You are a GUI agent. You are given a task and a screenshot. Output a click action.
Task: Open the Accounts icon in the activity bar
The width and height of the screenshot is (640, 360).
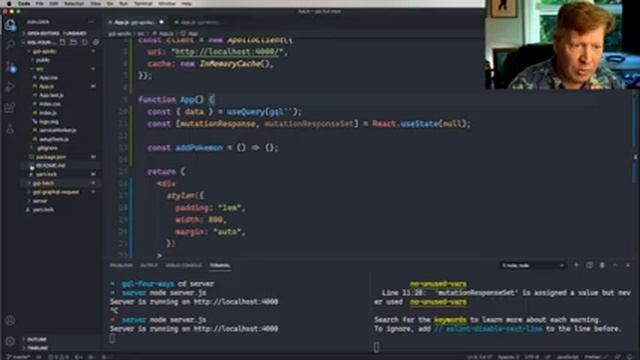pos(10,320)
